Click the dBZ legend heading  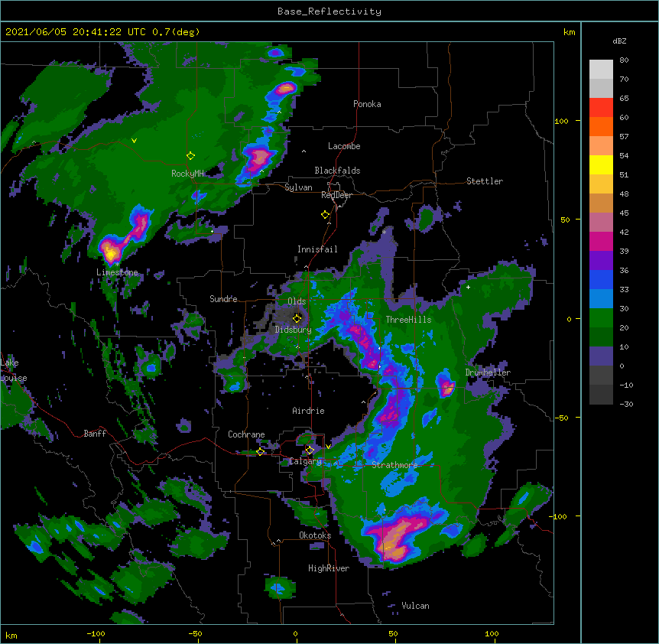click(619, 41)
